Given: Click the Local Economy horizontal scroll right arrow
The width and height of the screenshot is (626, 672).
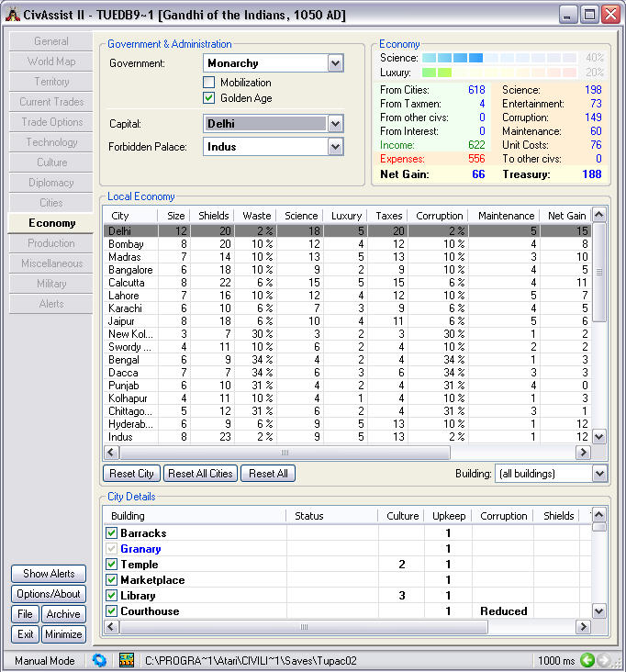Looking at the screenshot, I should click(583, 453).
